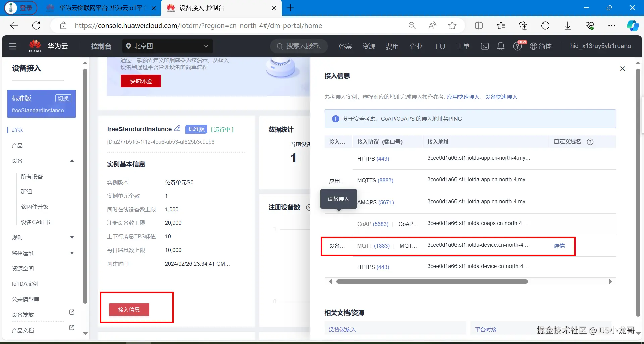The image size is (644, 344).
Task: Select the 设备接入-控制台 browser tab
Action: (221, 8)
